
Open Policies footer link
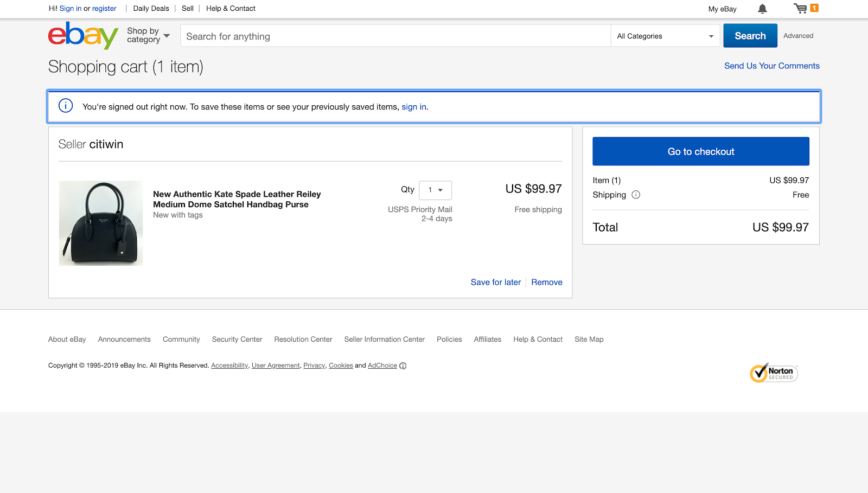point(449,340)
